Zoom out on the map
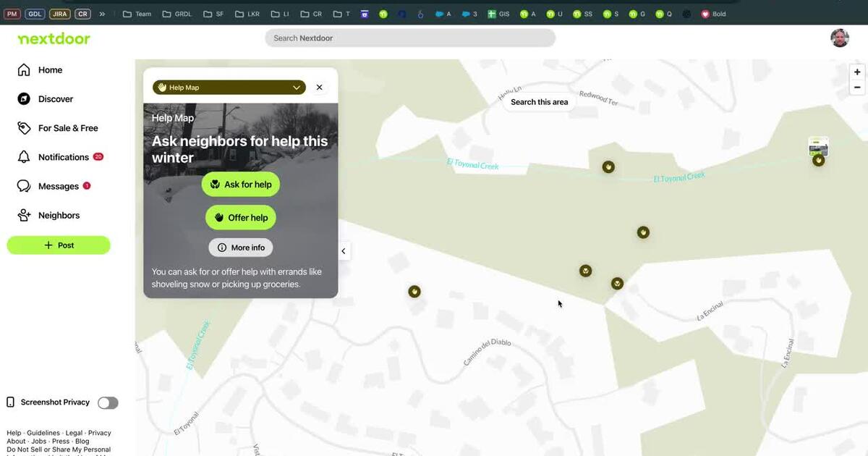The height and width of the screenshot is (456, 868). [x=857, y=88]
